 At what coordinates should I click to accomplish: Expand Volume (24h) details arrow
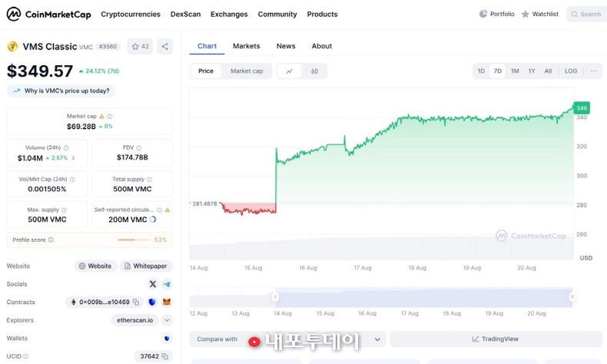[74, 158]
